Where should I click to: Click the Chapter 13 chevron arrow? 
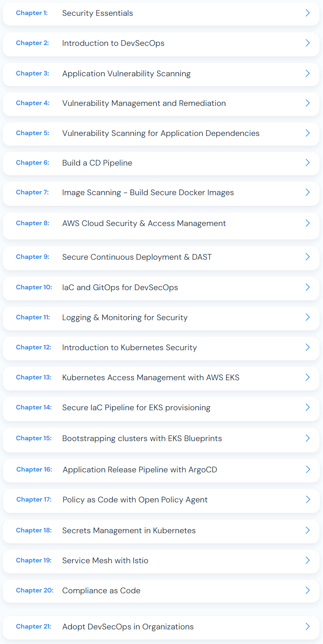pyautogui.click(x=308, y=377)
